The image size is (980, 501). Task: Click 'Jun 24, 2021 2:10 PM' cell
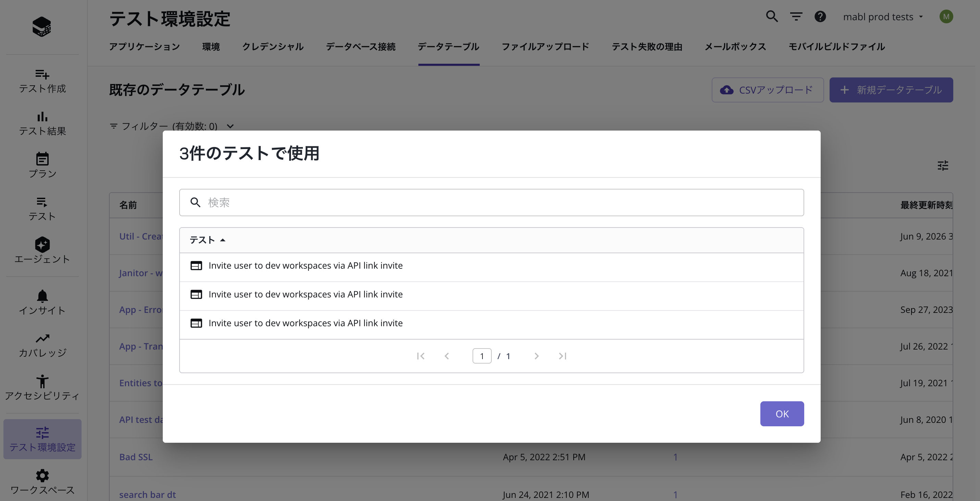(546, 494)
